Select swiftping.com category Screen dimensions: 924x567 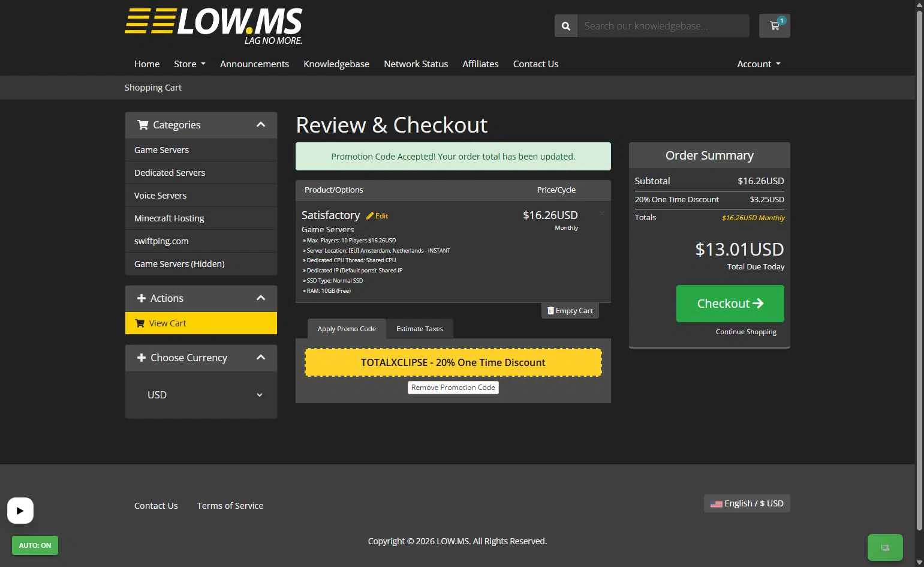pyautogui.click(x=201, y=241)
